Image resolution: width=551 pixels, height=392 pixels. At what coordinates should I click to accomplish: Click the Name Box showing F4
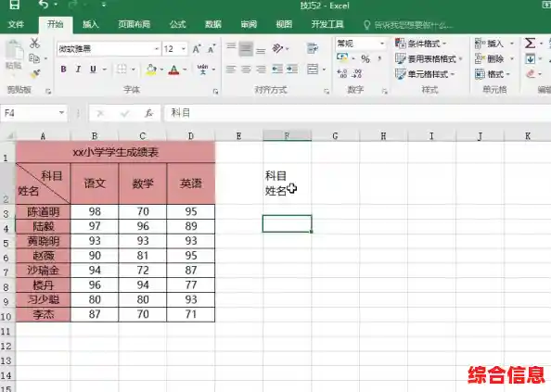33,113
